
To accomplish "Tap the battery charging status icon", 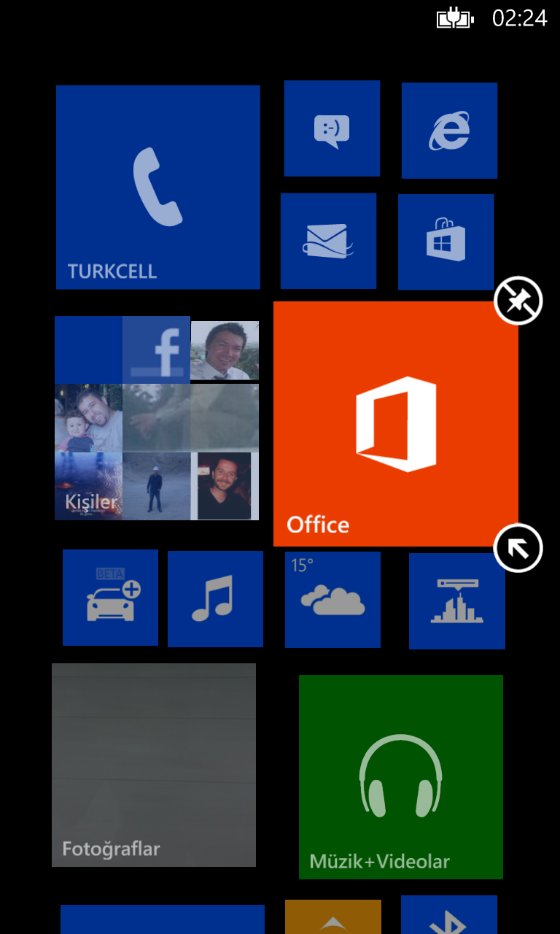I will click(456, 18).
